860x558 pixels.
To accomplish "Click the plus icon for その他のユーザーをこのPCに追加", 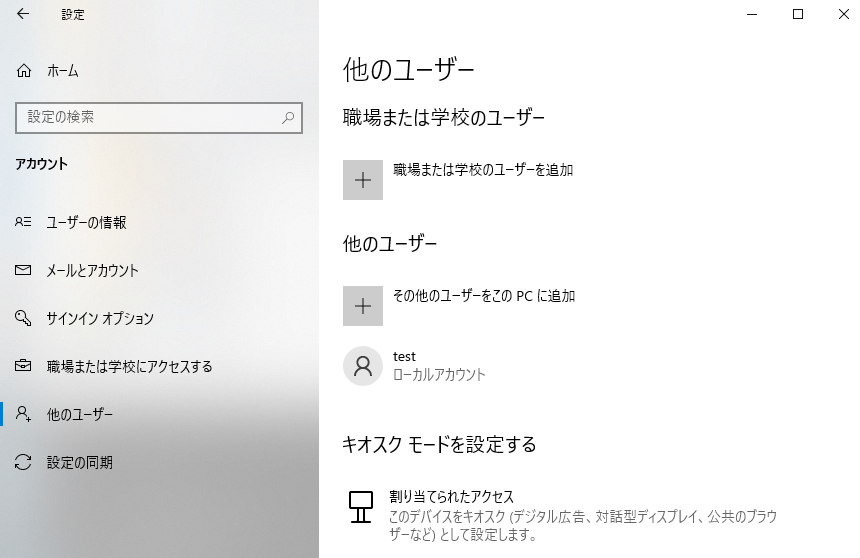I will tap(363, 306).
